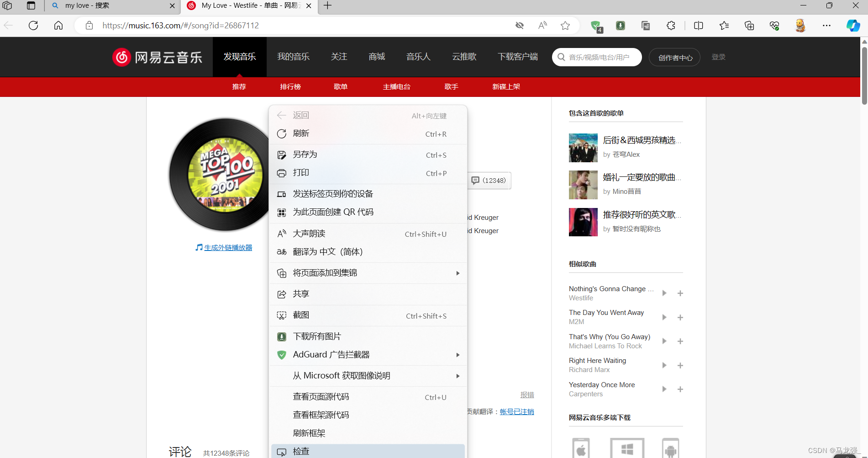The width and height of the screenshot is (868, 458).
Task: Click the image downloader extension icon
Action: [x=621, y=25]
